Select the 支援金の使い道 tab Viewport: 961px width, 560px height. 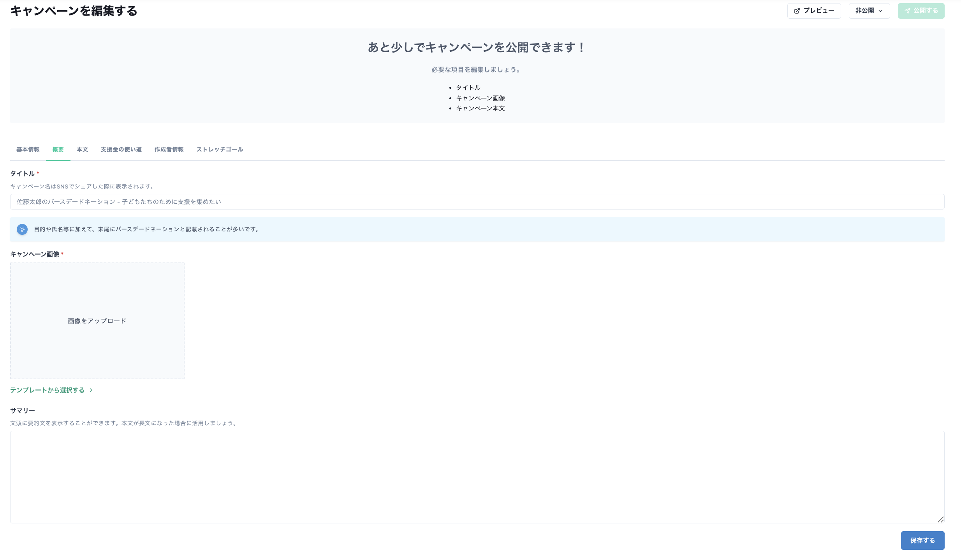pos(121,149)
